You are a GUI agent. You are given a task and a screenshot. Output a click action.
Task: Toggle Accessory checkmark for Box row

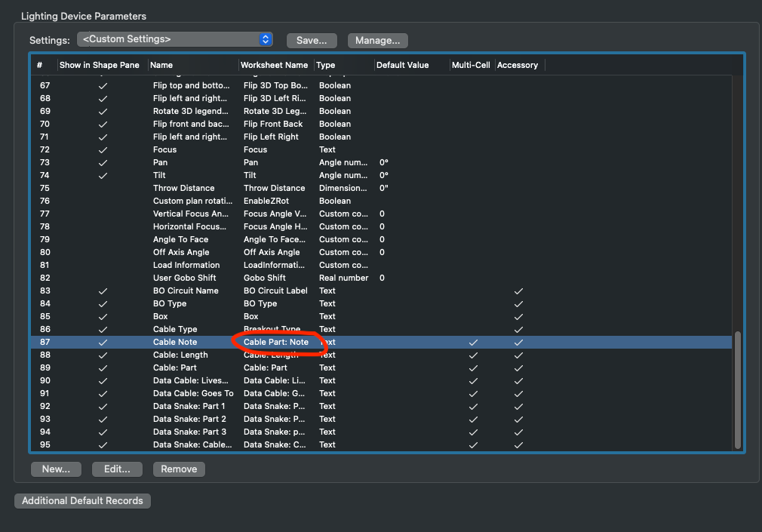[518, 316]
